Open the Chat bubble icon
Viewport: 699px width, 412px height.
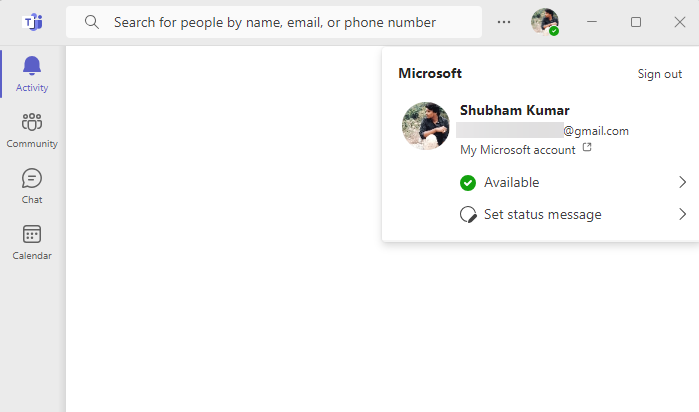pyautogui.click(x=32, y=179)
